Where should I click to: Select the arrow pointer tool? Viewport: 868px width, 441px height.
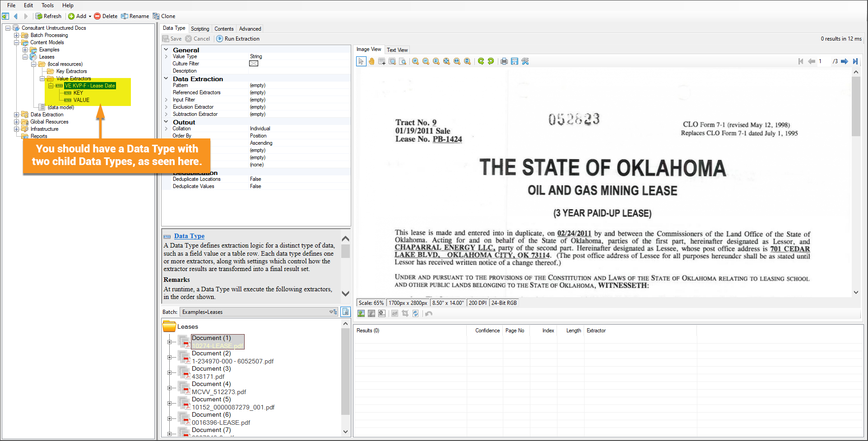(361, 61)
